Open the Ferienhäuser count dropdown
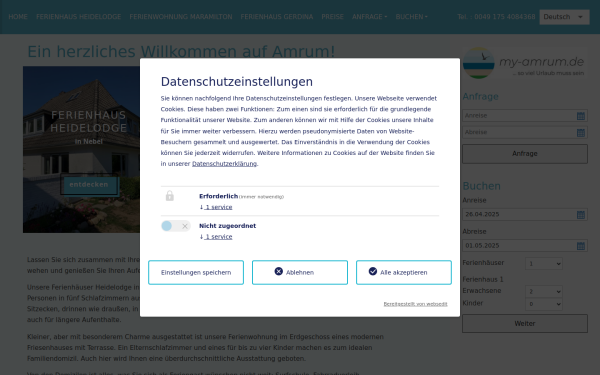 click(544, 264)
